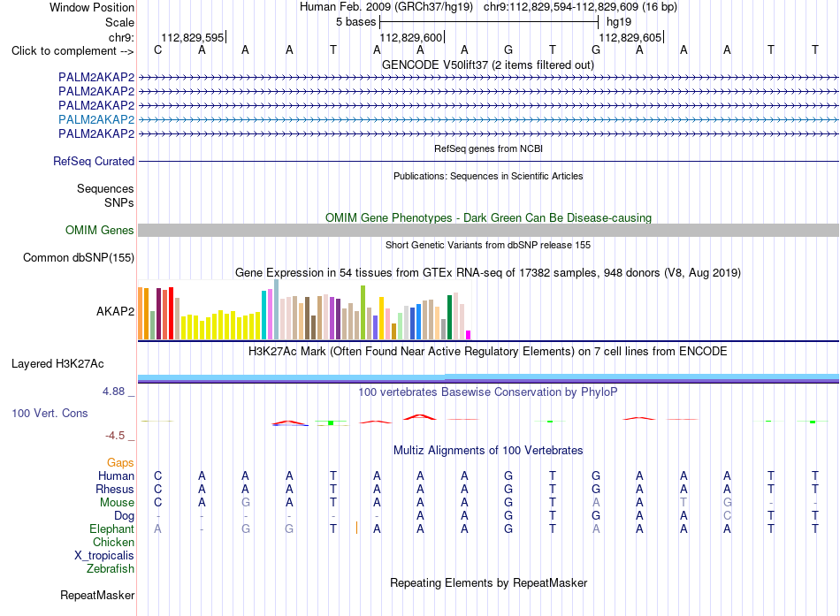Click the GENCODE V50lift37 track title
Screen dimensions: 840x616
point(488,65)
